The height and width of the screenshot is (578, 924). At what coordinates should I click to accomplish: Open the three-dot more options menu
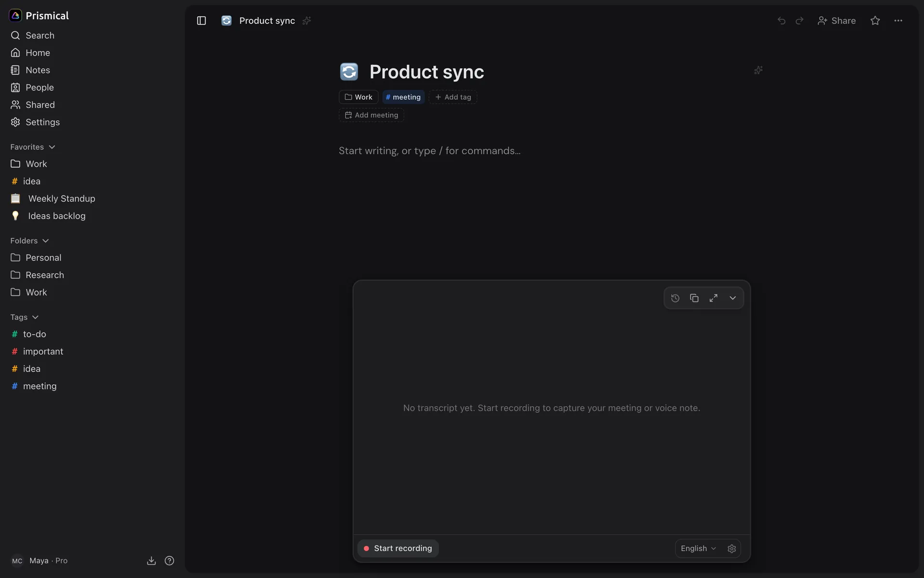click(898, 21)
